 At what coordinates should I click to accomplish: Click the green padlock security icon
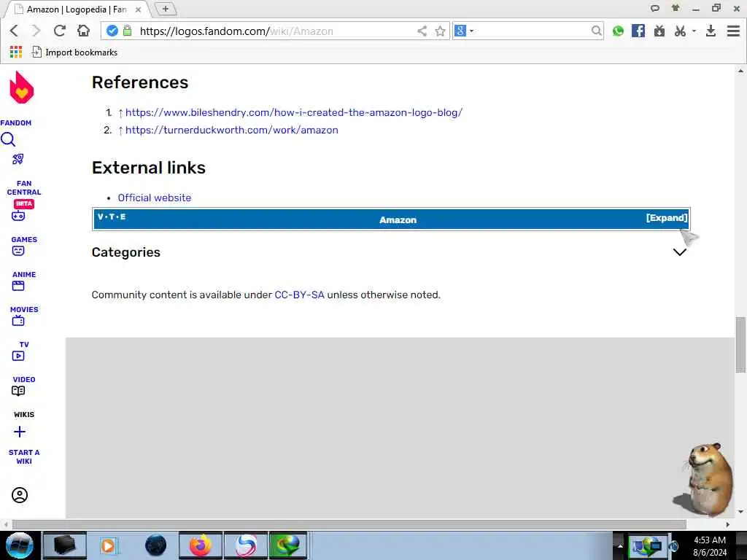point(127,31)
